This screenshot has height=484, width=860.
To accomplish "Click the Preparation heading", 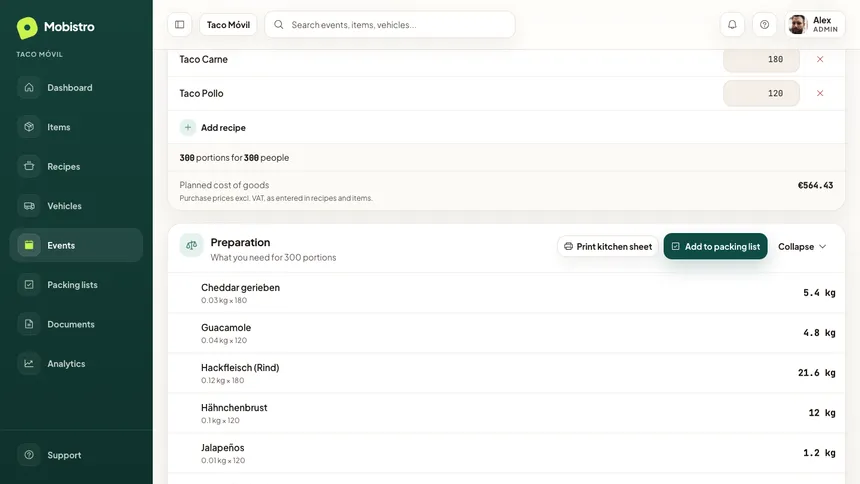I will [x=240, y=242].
